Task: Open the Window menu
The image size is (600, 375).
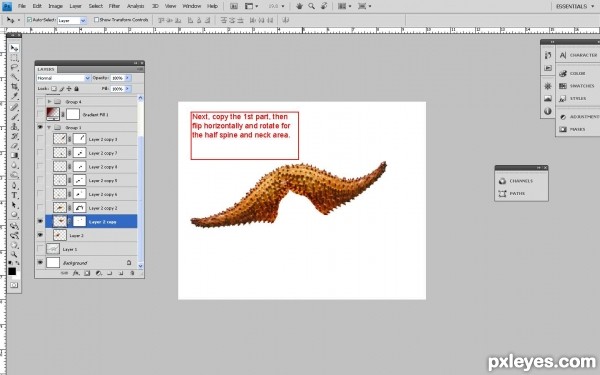Action: tap(191, 6)
